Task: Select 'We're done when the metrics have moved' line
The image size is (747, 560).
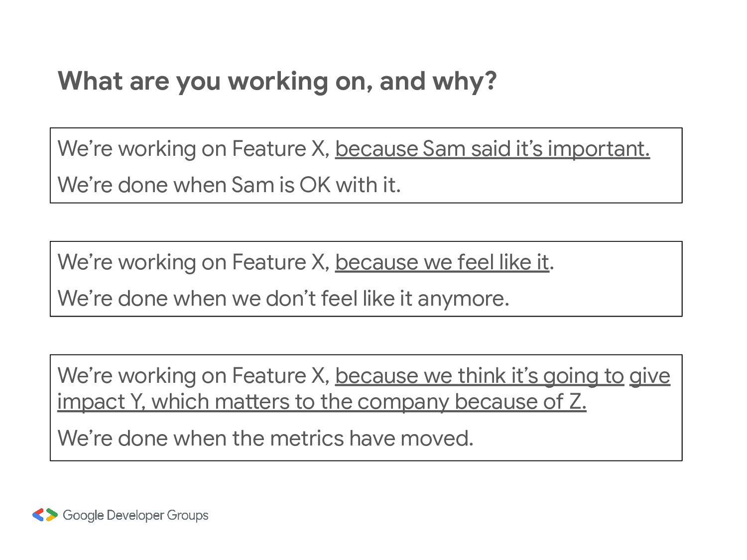Action: [x=265, y=439]
